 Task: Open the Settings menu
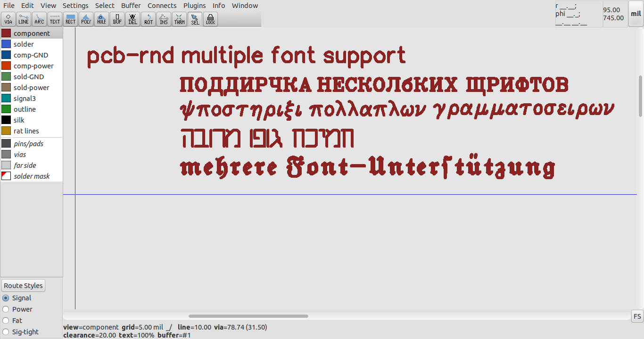click(x=75, y=6)
